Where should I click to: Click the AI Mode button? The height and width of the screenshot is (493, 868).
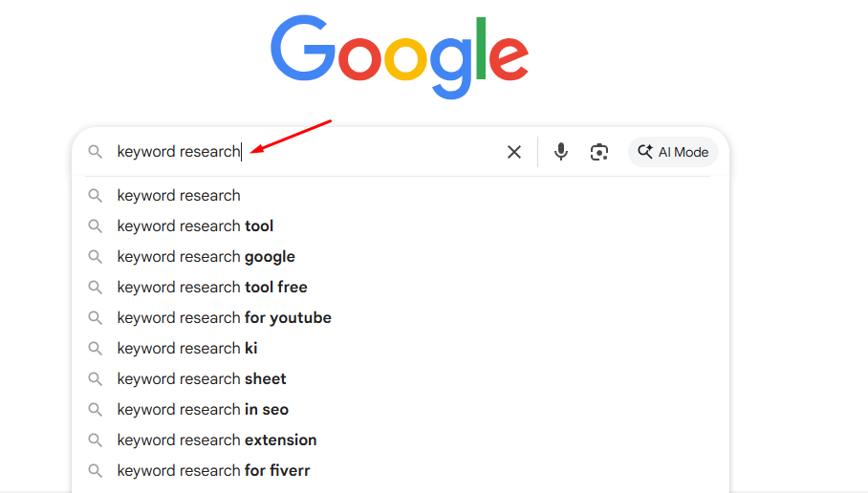click(x=673, y=152)
